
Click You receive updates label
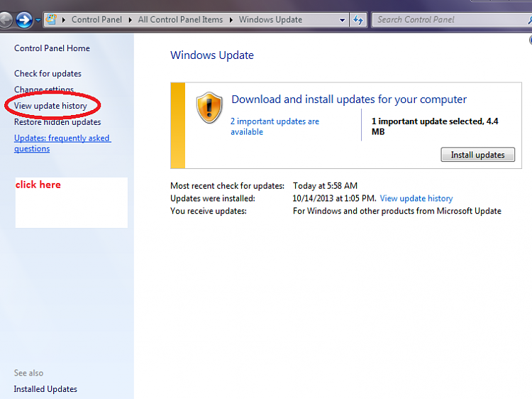(209, 211)
